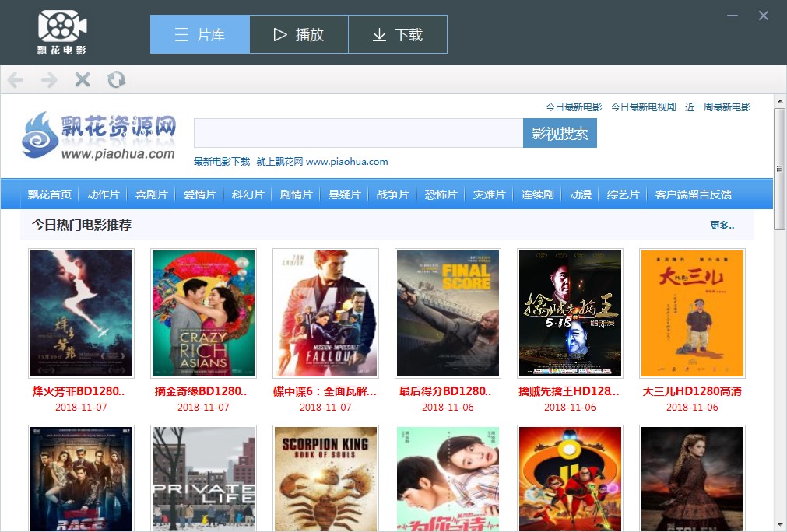Open the Incredibles 2 poster
787x532 pixels.
[570, 479]
